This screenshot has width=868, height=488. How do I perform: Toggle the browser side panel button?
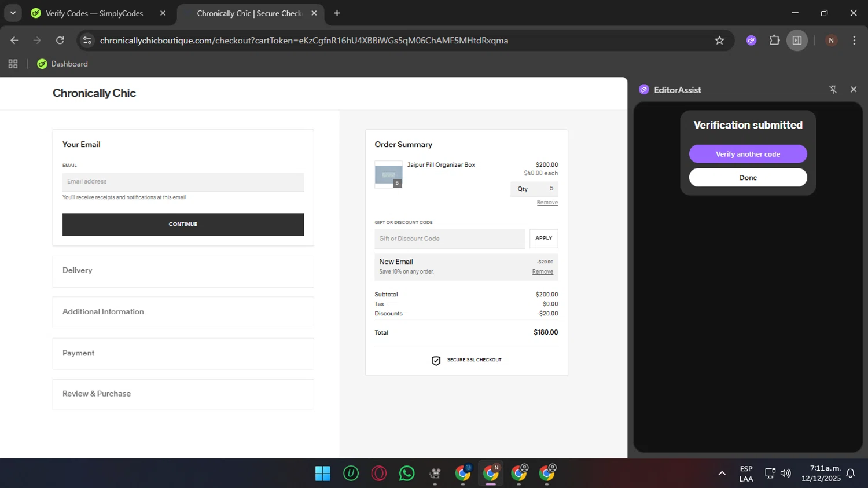[797, 41]
